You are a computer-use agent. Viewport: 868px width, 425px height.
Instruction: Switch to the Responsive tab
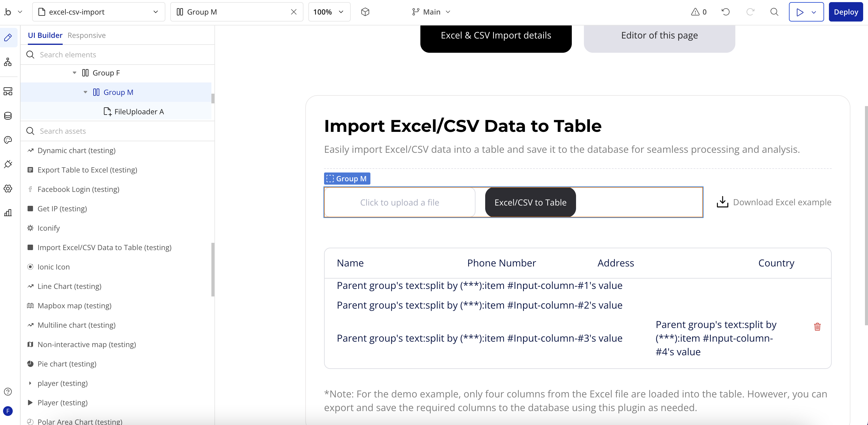pyautogui.click(x=86, y=35)
